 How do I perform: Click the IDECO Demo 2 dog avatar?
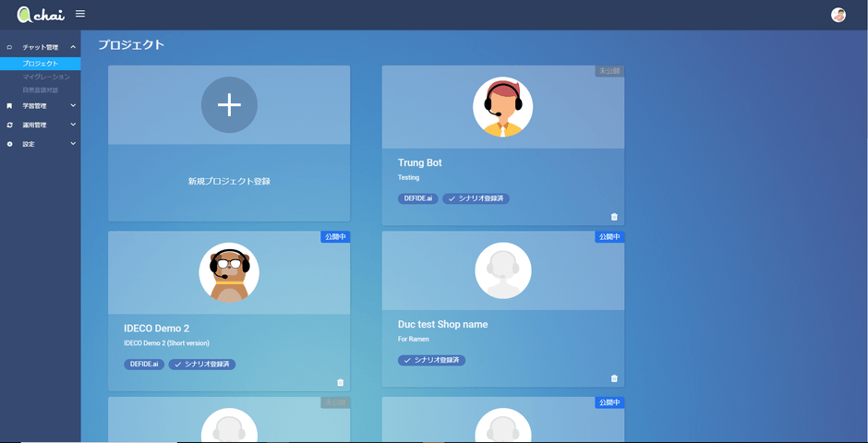tap(229, 272)
